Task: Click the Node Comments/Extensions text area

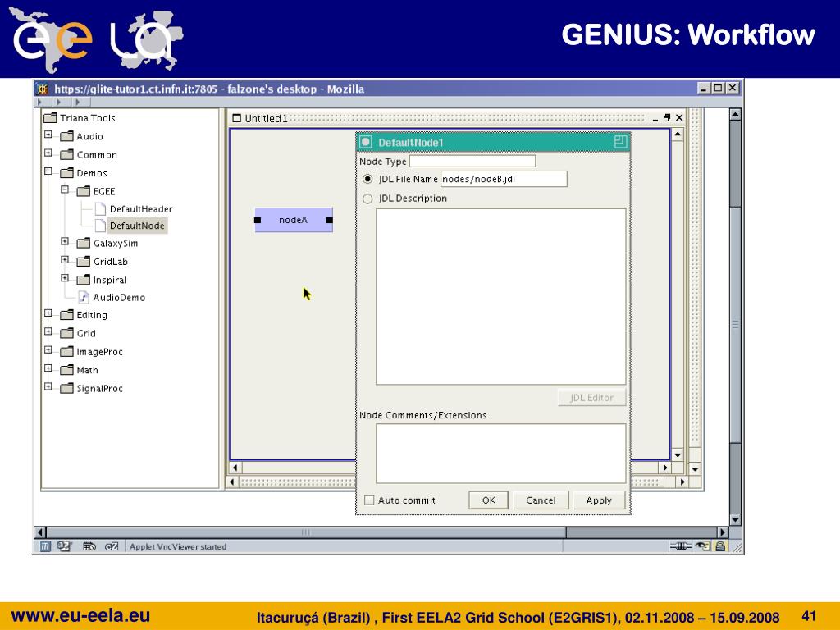Action: [501, 454]
